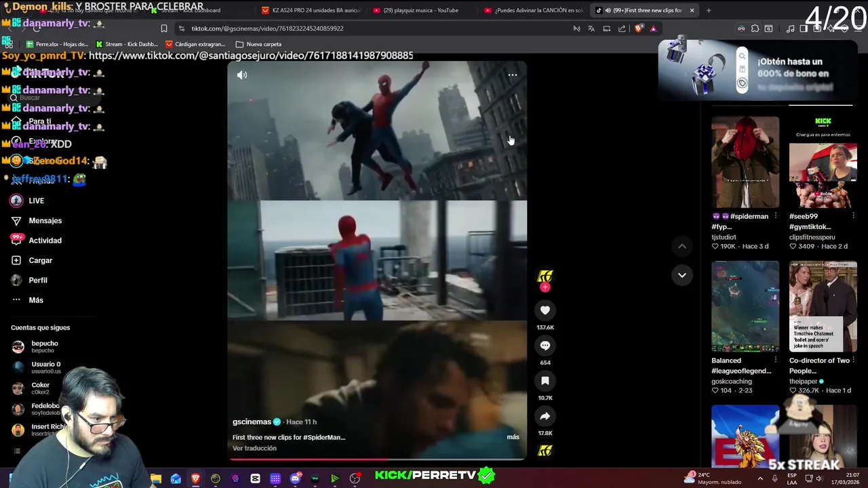
Task: Switch to the '¿Puedes Adivinar la CANCIÓN' tab
Action: pos(532,10)
